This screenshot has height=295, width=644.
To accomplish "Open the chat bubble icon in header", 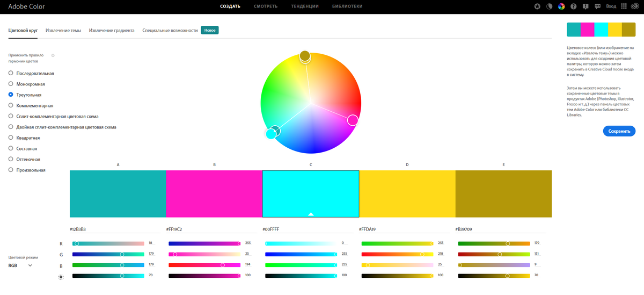I will coord(597,6).
